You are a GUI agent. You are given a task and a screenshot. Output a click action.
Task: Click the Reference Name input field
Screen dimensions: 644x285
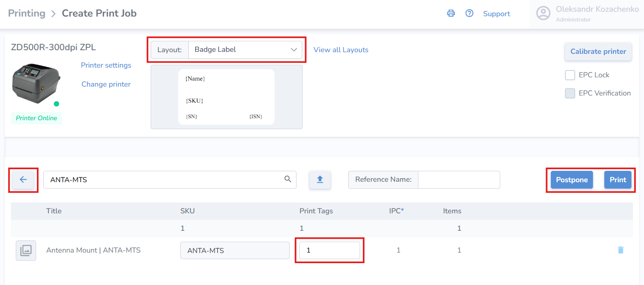pos(458,180)
